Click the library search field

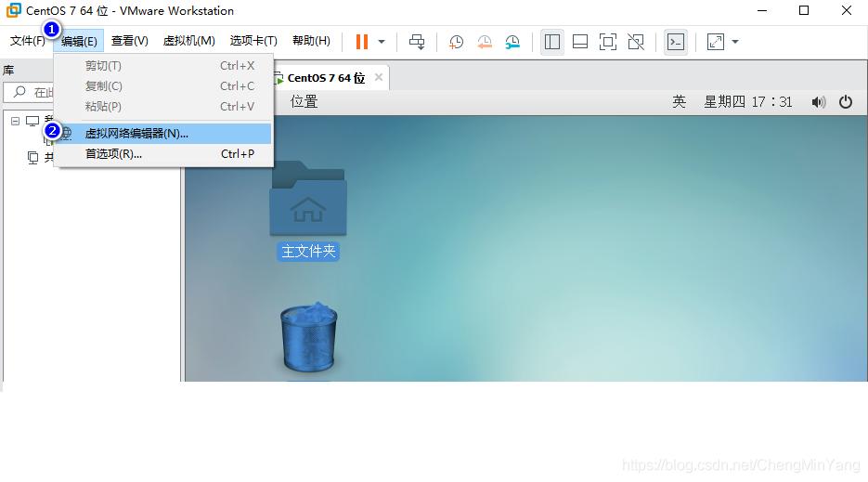[29, 92]
